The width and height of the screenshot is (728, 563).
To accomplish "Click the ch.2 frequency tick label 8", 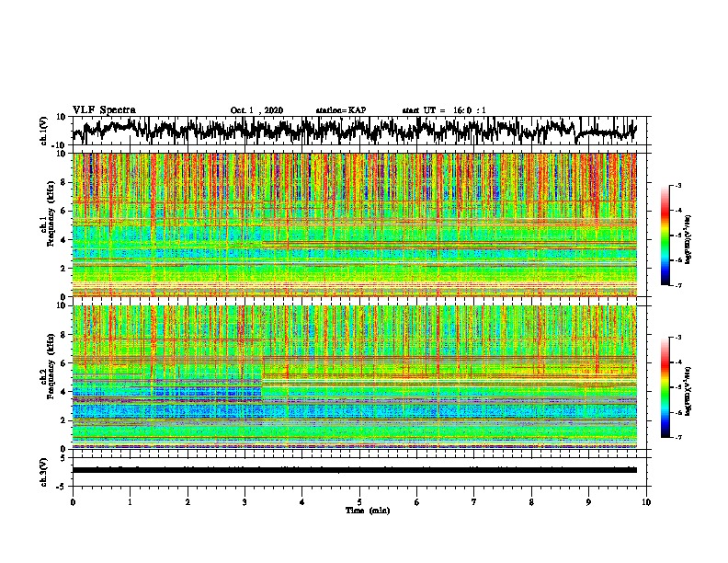I will [x=64, y=335].
